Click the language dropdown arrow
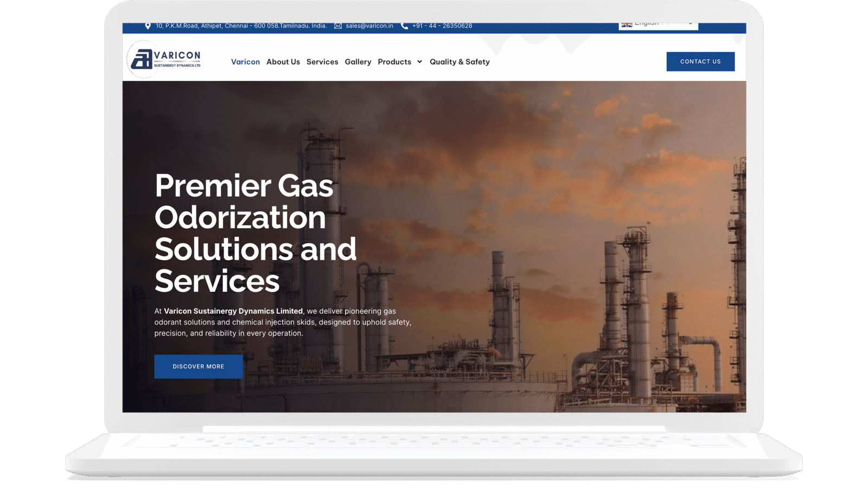Viewport: 868px width, 488px height. click(x=690, y=24)
